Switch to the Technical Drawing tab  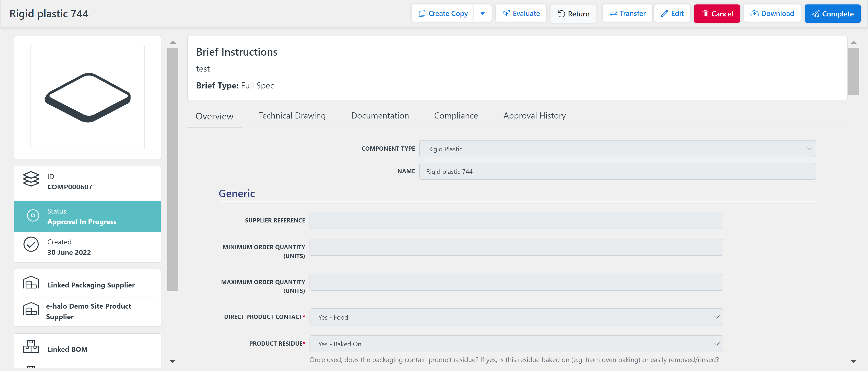point(292,116)
